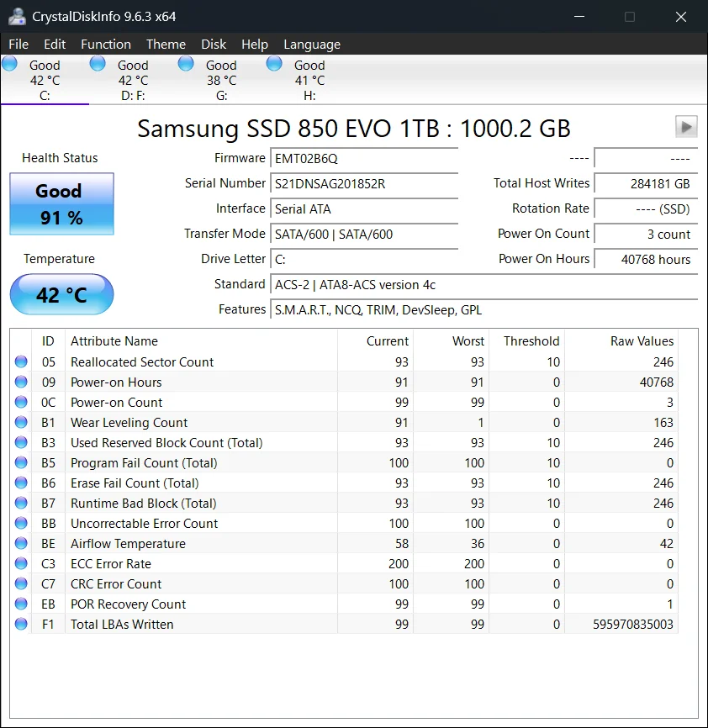Click status orb for Uncorrectable Error Count
The width and height of the screenshot is (708, 728).
click(x=21, y=523)
